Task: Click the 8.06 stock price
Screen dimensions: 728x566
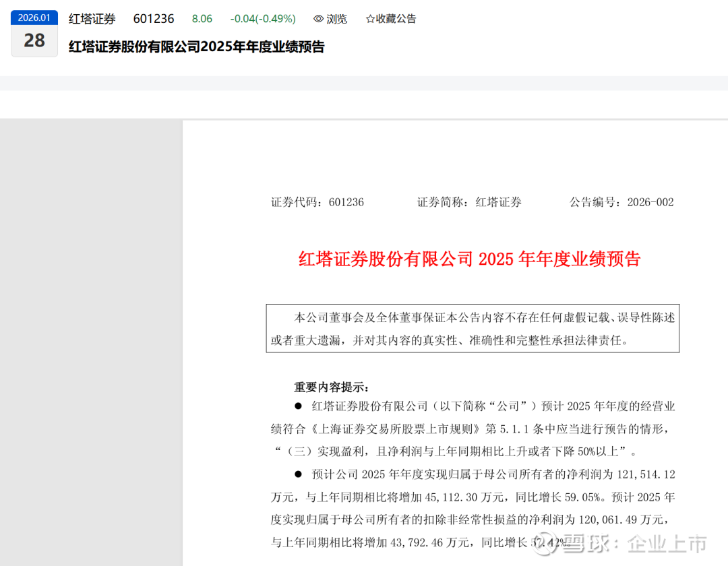Action: pos(202,19)
